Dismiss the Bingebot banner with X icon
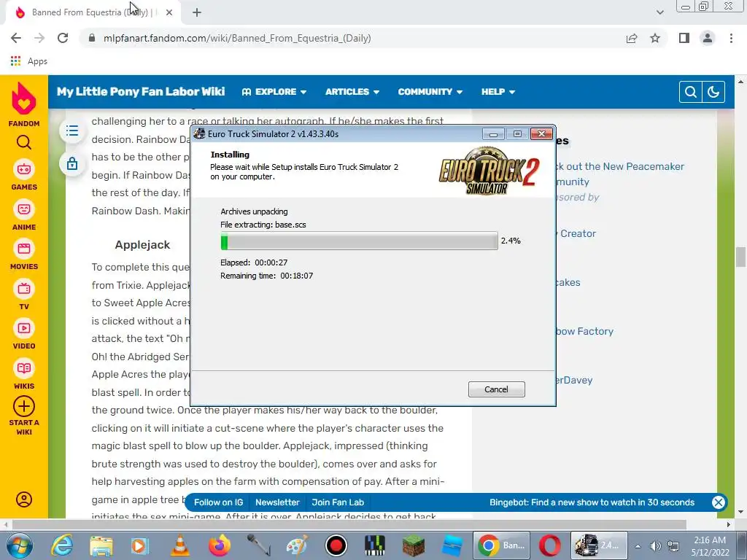This screenshot has width=747, height=560. [x=719, y=502]
